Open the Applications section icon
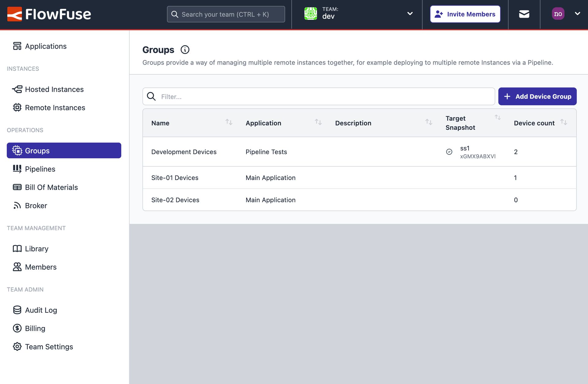 pos(17,46)
